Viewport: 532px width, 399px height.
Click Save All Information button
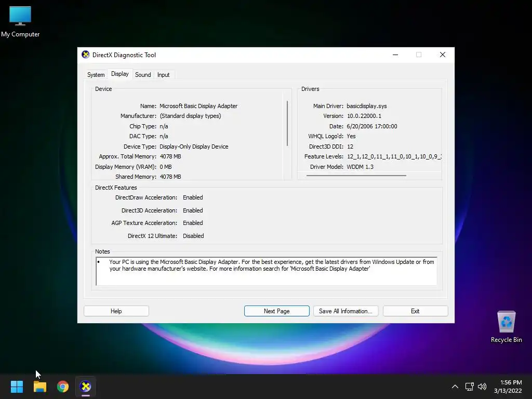tap(345, 311)
